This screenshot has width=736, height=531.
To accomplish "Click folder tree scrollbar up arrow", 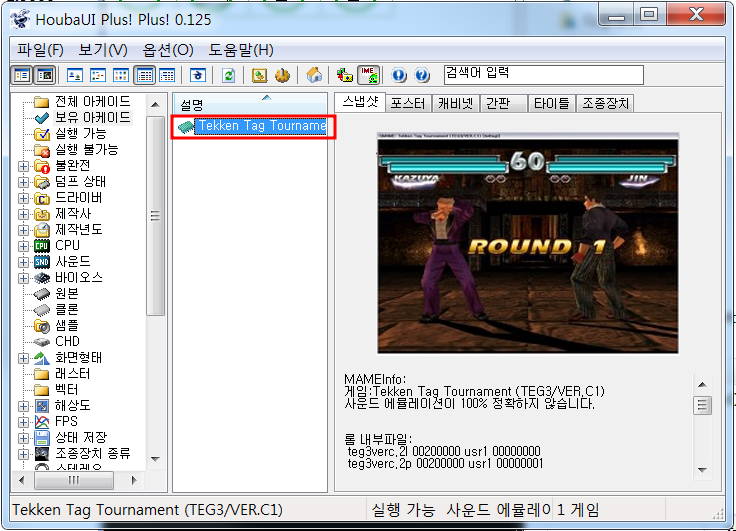I will 155,105.
